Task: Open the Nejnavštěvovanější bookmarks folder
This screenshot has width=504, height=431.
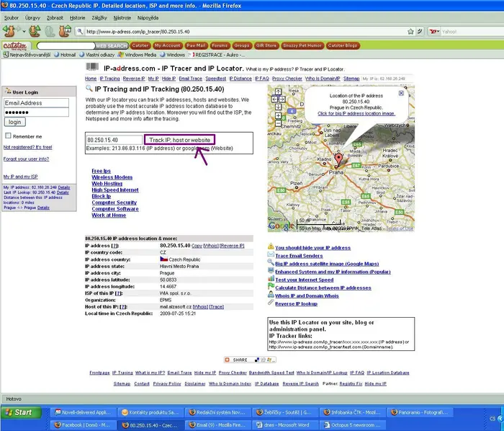Action: (27, 55)
